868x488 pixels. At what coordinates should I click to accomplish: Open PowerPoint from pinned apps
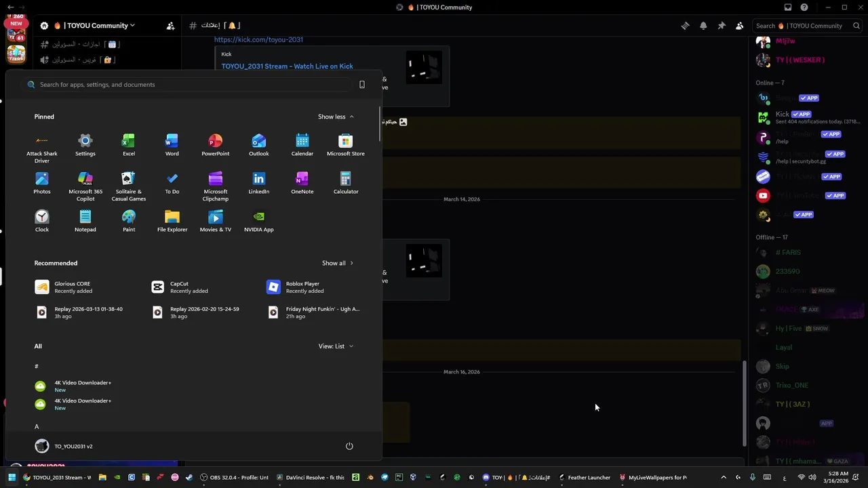[216, 145]
